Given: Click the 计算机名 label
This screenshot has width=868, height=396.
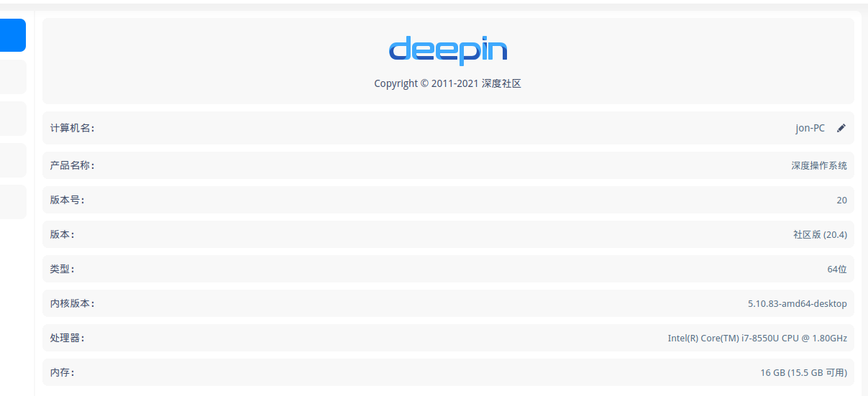Looking at the screenshot, I should click(x=72, y=128).
